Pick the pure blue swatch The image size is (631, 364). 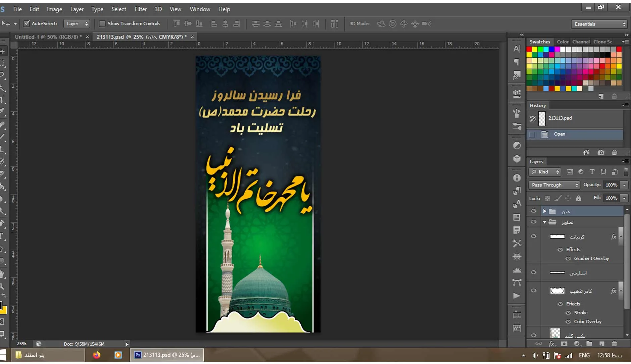(x=551, y=49)
